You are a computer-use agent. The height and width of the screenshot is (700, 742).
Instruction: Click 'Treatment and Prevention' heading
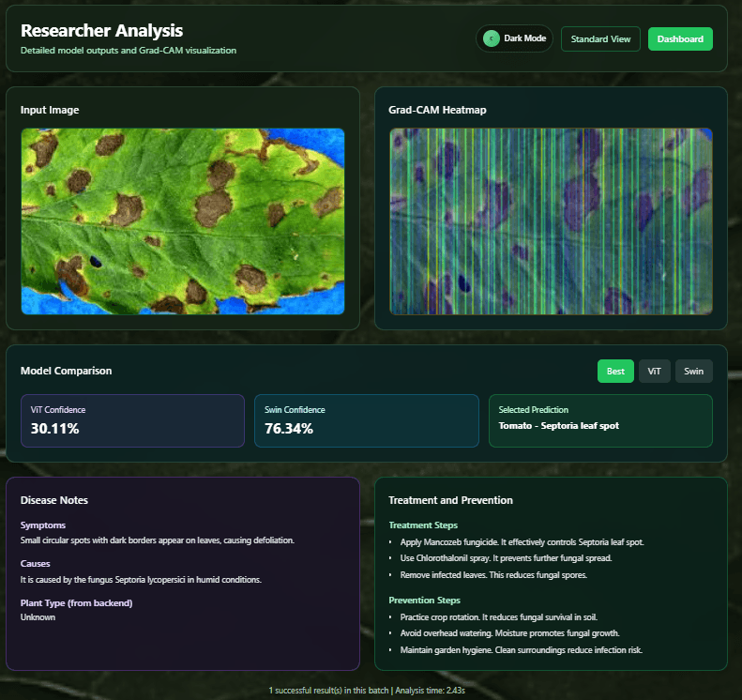pyautogui.click(x=450, y=500)
